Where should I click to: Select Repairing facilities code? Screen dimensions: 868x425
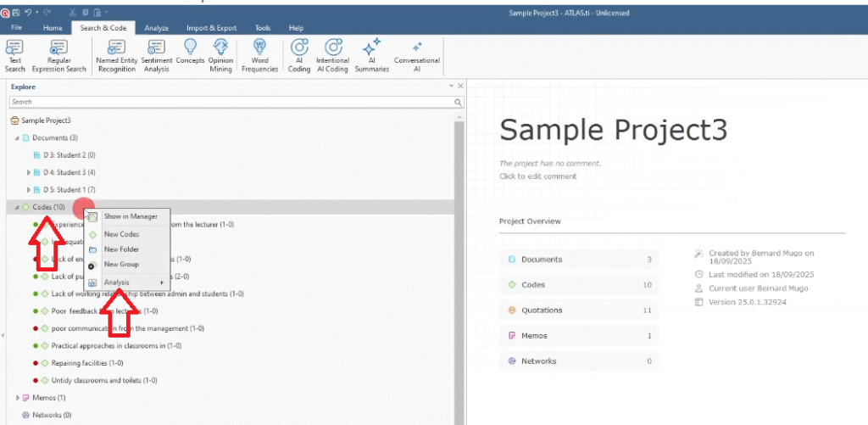coord(87,363)
